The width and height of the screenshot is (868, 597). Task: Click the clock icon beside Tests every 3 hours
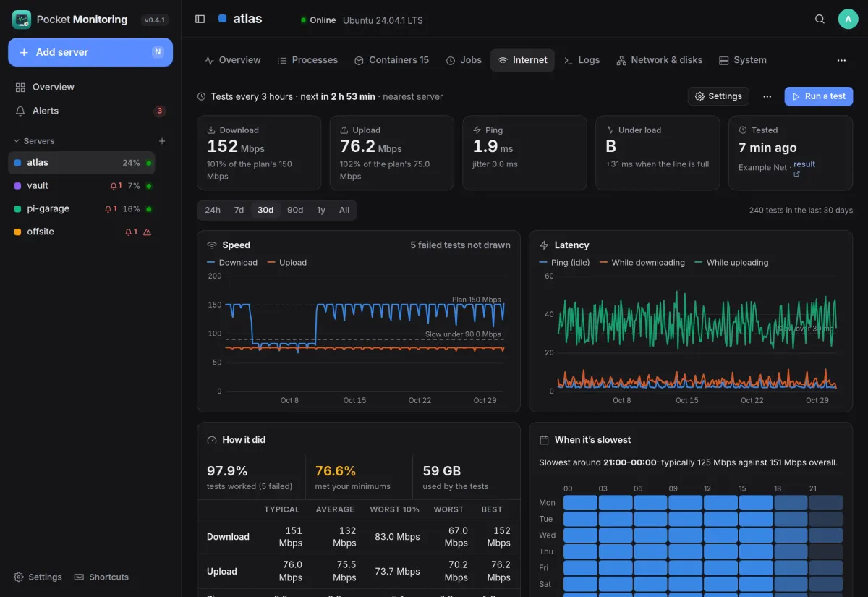tap(201, 97)
